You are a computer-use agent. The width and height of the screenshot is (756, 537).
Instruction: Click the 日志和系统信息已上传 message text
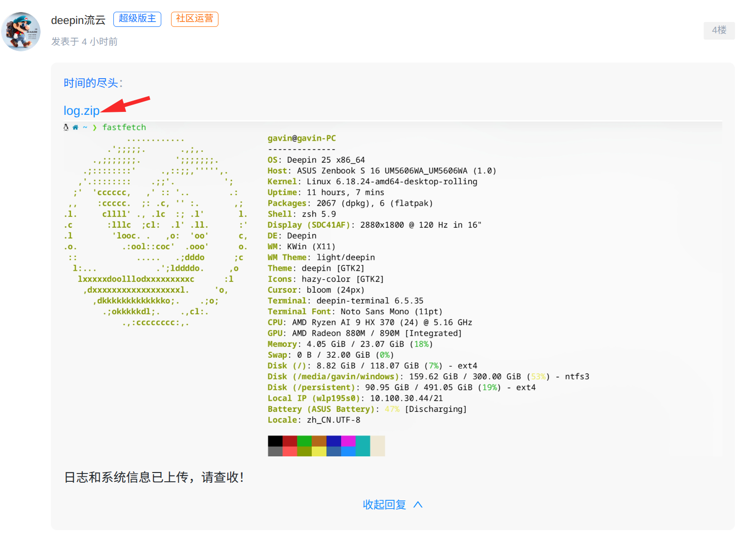click(153, 477)
